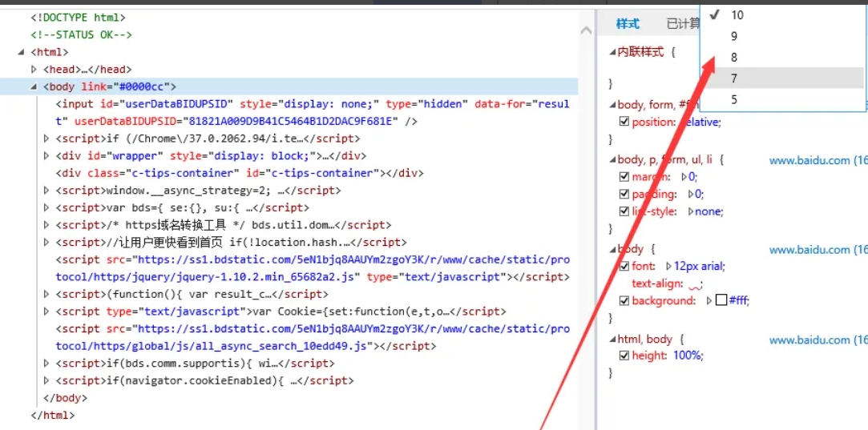This screenshot has height=430, width=868.
Task: Select the input id="userDataBIDUPSID" node
Action: pos(313,112)
